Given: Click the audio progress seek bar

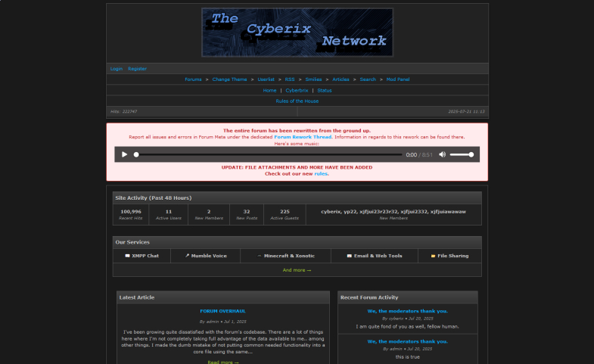Looking at the screenshot, I should click(x=269, y=154).
